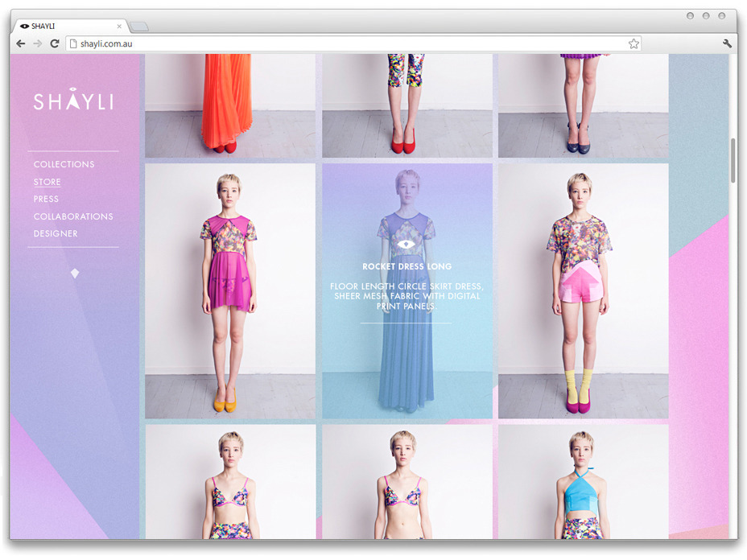
Task: Click the vertical scrollbar thumb
Action: pyautogui.click(x=733, y=160)
